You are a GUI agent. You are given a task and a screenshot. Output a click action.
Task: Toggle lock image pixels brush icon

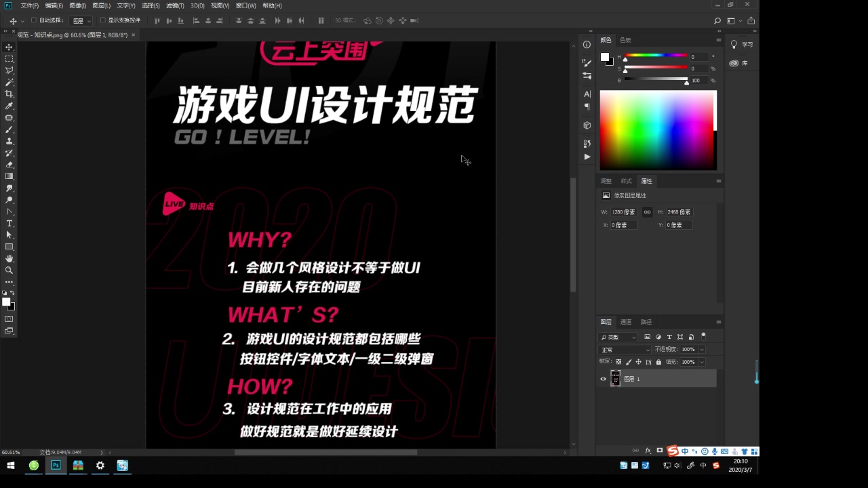pos(629,362)
